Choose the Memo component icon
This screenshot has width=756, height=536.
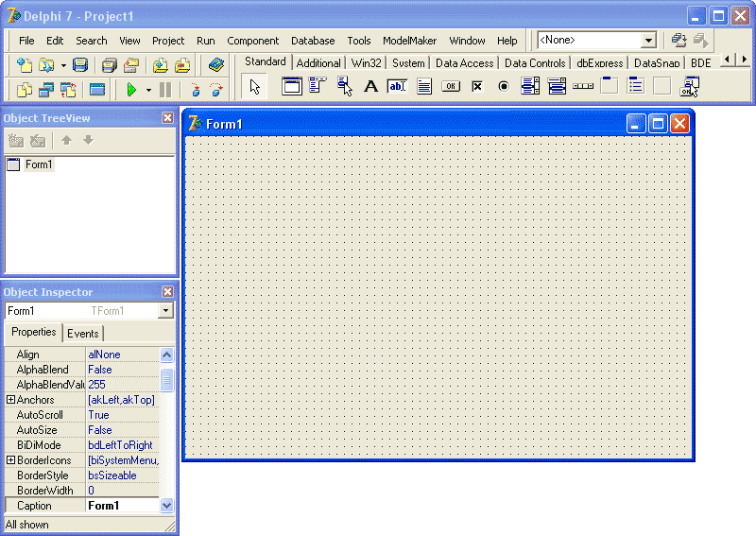[x=424, y=87]
